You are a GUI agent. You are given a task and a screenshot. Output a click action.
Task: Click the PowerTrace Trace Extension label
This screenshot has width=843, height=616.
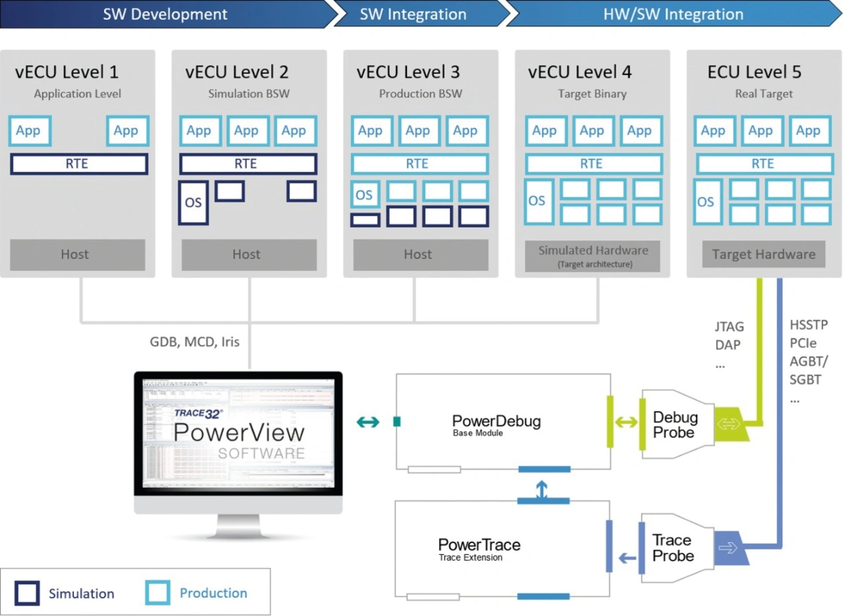pyautogui.click(x=479, y=550)
